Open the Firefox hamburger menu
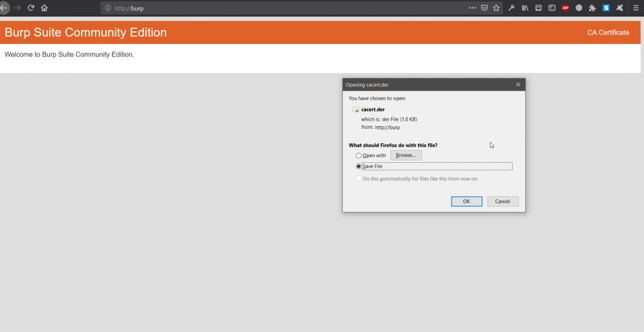This screenshot has height=332, width=644. 636,8
